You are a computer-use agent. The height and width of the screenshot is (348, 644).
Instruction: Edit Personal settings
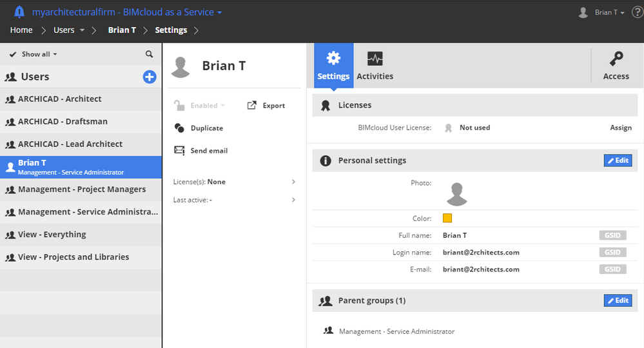tap(618, 160)
